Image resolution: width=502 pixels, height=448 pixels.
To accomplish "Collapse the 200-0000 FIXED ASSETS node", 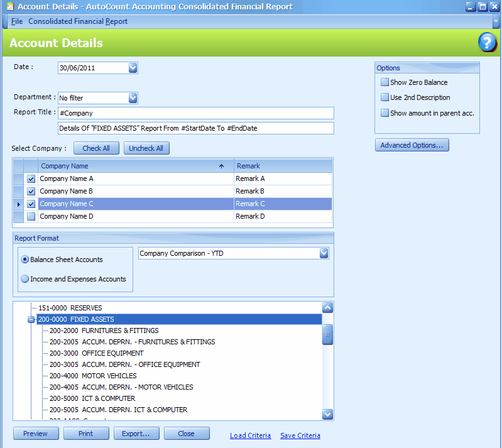I will pos(31,319).
